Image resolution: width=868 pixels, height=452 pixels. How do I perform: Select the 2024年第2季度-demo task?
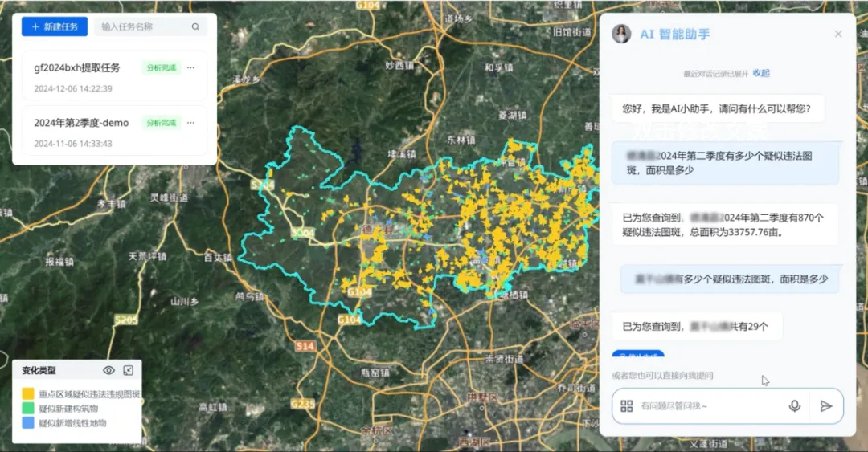pos(81,123)
